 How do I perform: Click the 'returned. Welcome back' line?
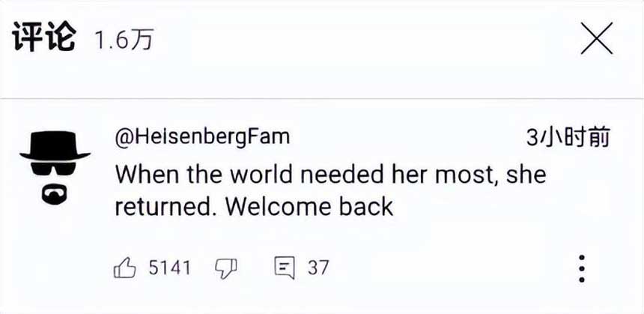point(254,207)
